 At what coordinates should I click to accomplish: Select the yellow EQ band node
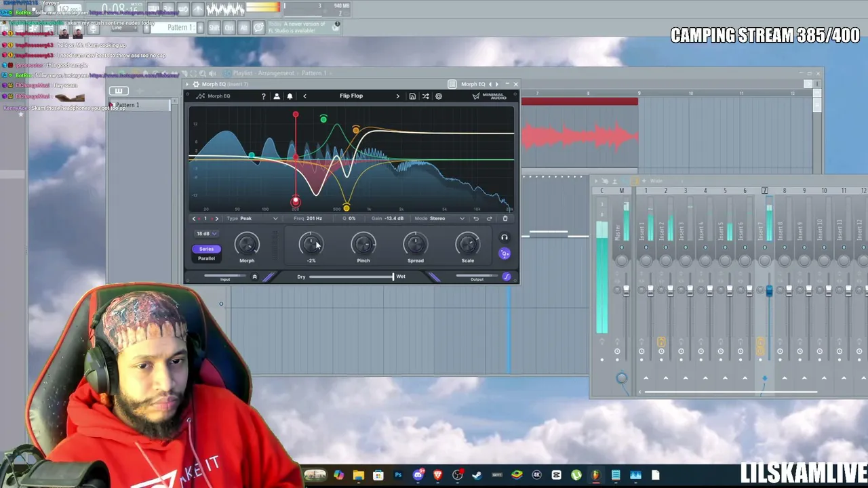point(347,207)
